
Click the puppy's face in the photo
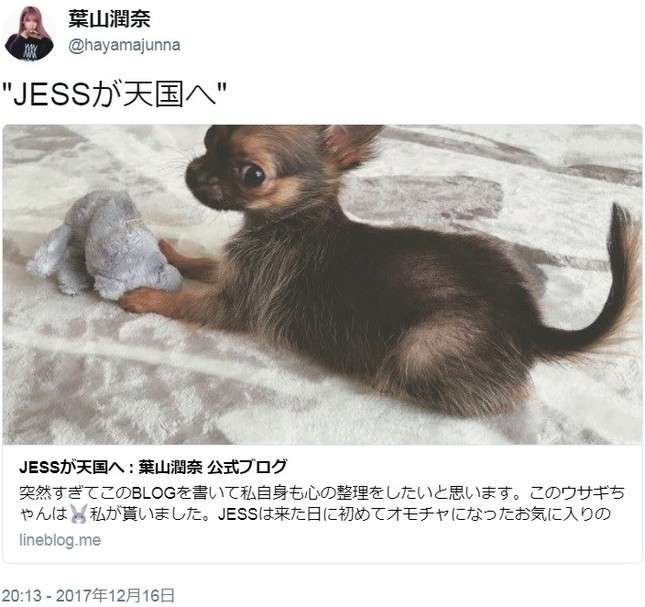point(239,174)
